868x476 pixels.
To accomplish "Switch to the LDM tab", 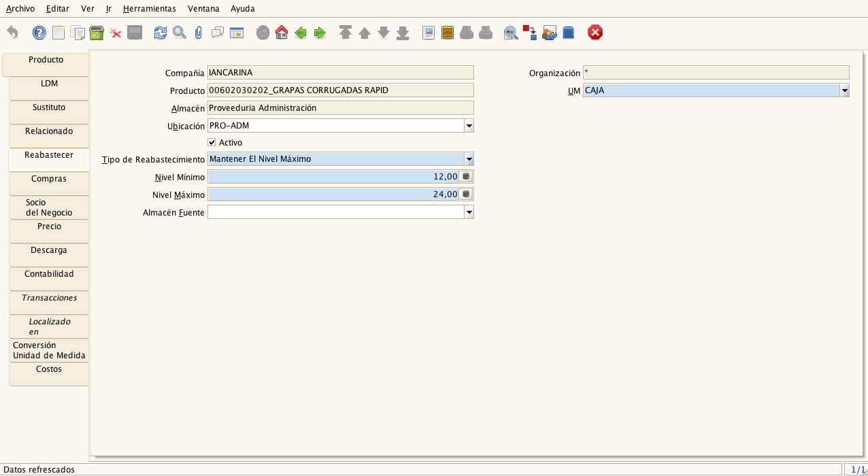I will click(49, 88).
